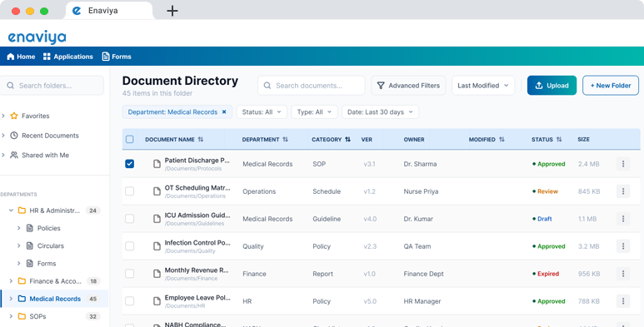This screenshot has width=644, height=327.
Task: Open the Type: All filter dropdown
Action: [x=314, y=112]
